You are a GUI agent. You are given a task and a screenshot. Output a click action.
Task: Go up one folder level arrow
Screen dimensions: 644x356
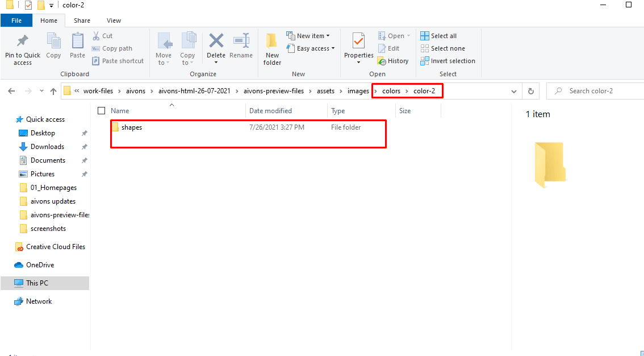click(53, 91)
